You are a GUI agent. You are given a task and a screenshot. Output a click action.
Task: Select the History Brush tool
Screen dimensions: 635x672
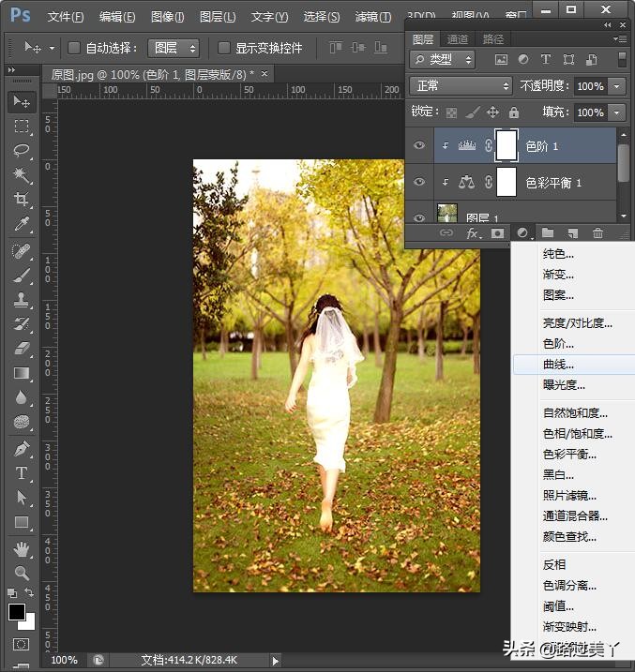coord(22,323)
